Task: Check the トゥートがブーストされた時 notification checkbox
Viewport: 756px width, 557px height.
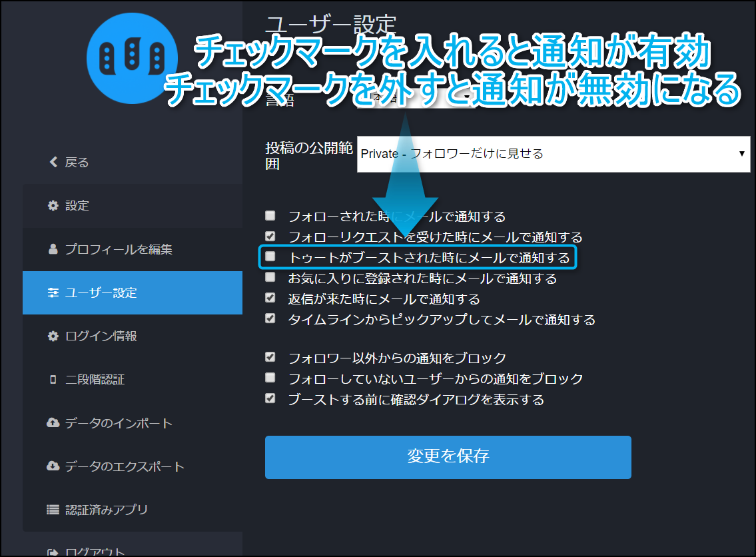Action: 270,257
